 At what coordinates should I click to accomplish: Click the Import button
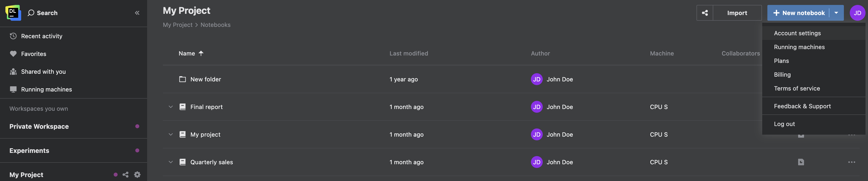tap(737, 13)
